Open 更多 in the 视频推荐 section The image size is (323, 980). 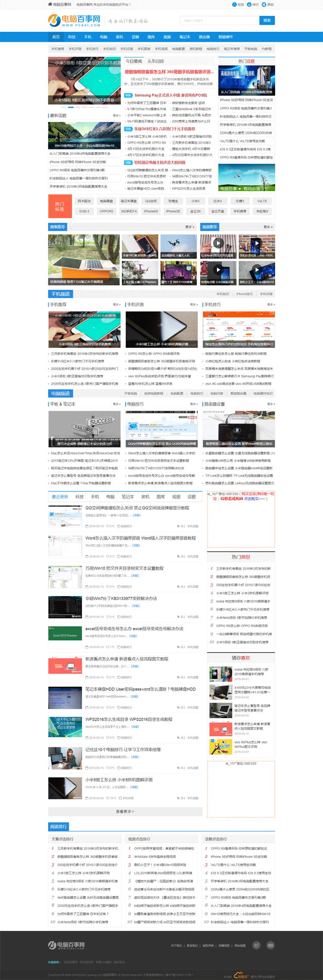tap(268, 227)
